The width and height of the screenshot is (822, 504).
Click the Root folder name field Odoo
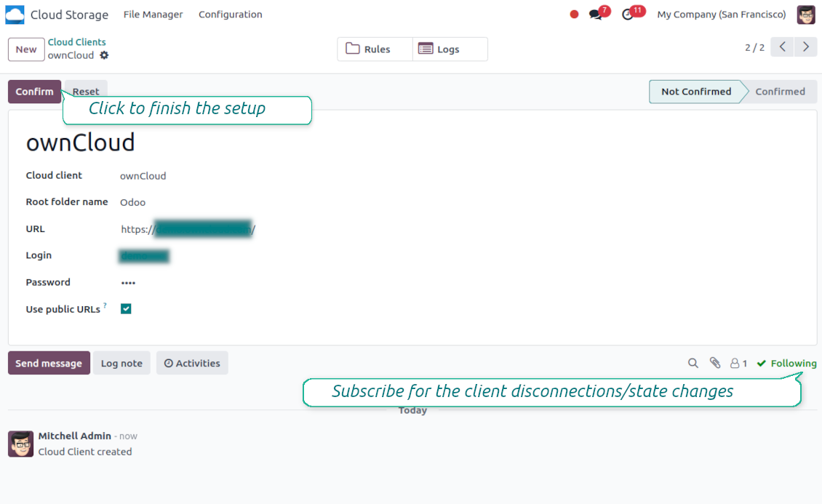click(x=132, y=202)
